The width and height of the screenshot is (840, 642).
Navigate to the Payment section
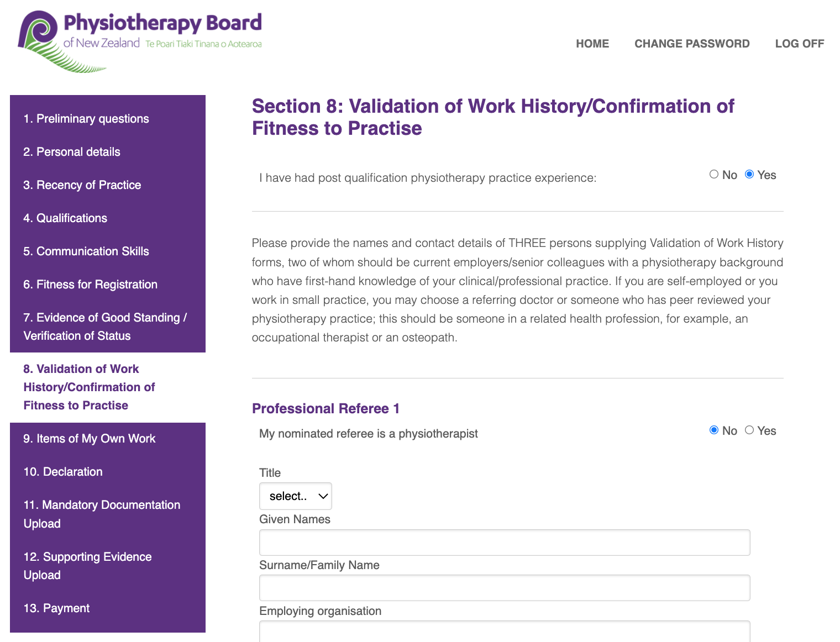56,608
